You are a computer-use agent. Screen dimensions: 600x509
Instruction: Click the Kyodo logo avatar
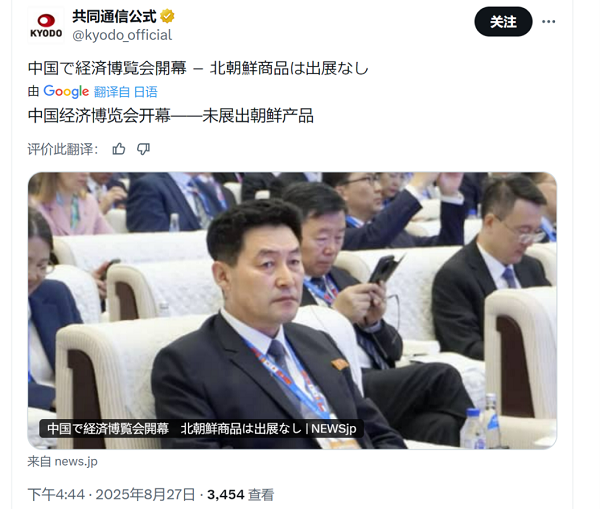point(46,25)
